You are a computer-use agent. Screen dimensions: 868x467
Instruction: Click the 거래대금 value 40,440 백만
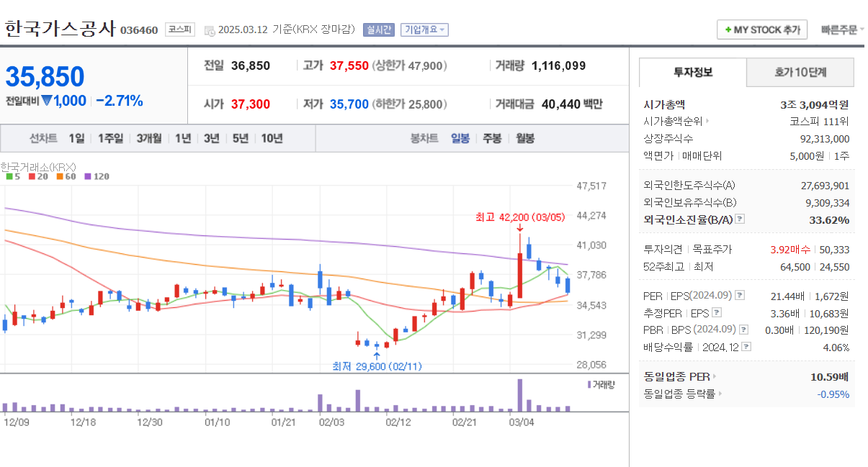coord(572,104)
